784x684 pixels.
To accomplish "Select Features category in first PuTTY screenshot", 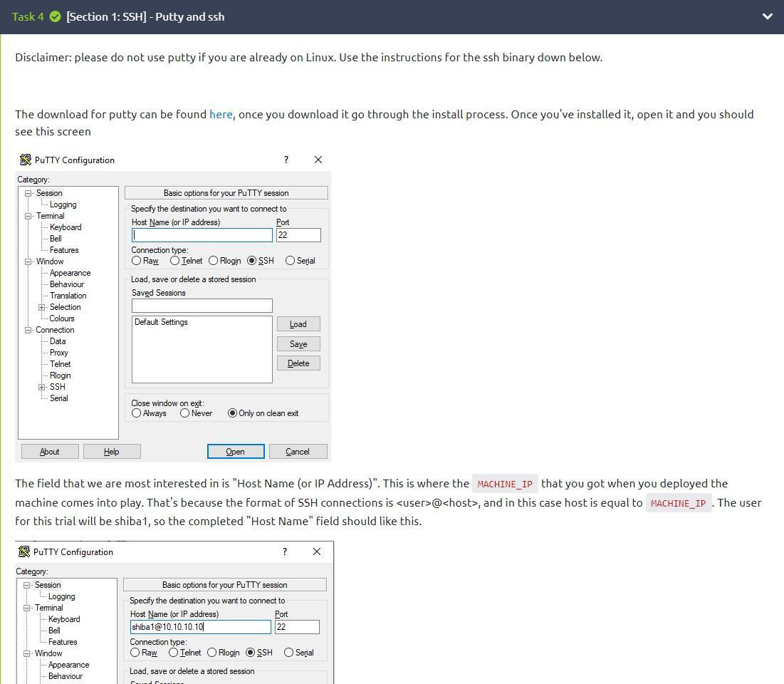I will click(x=64, y=250).
